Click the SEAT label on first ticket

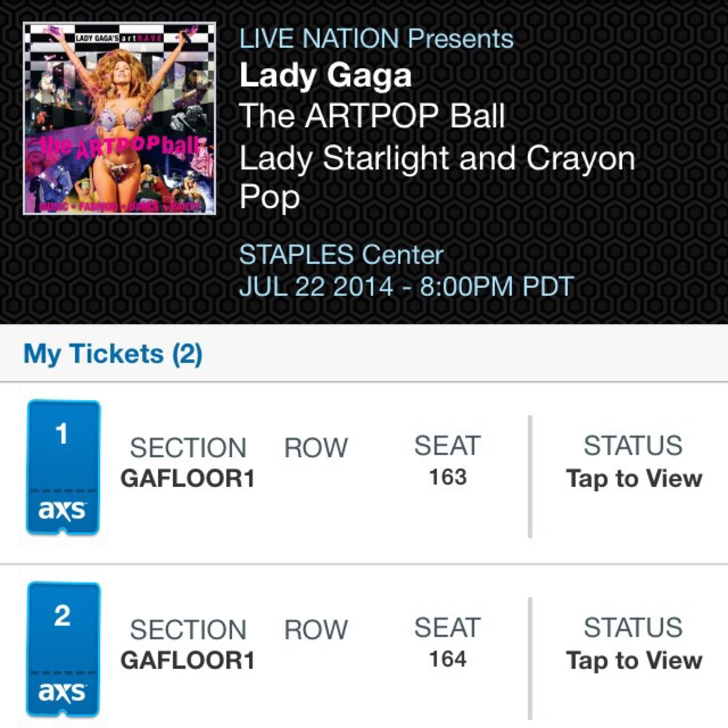pos(448,446)
